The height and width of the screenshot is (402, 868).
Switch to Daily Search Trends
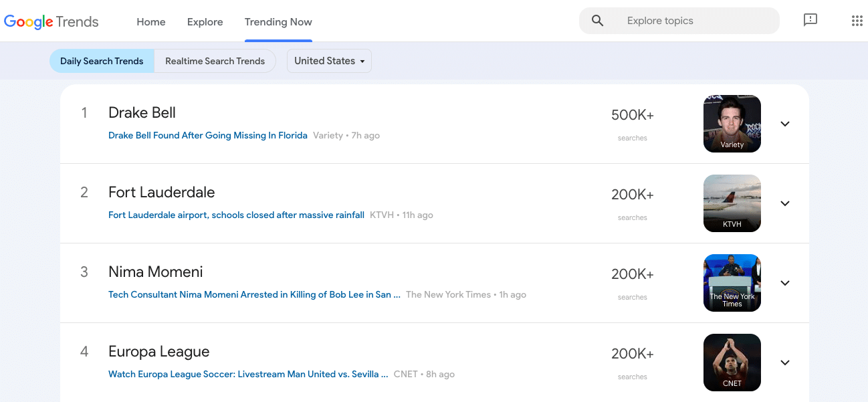pyautogui.click(x=102, y=61)
